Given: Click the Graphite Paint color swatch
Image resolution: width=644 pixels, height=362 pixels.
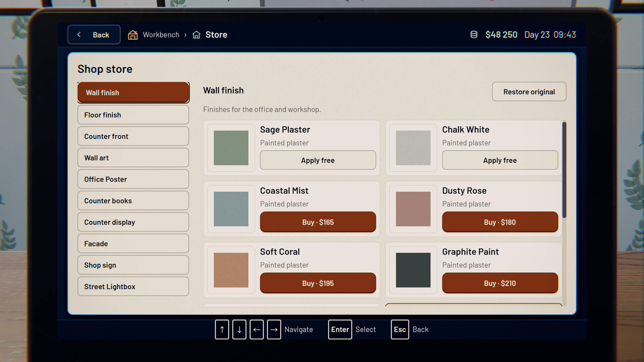Looking at the screenshot, I should click(413, 270).
